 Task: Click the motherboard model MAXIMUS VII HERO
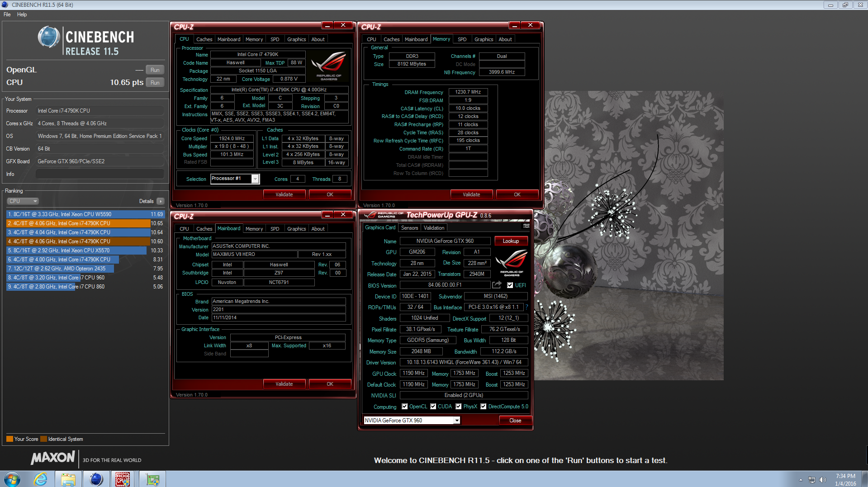[x=254, y=254]
